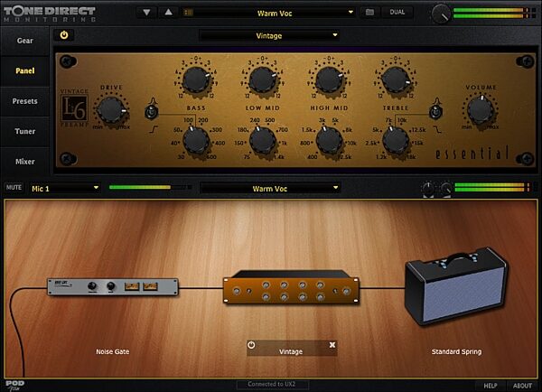Image resolution: width=542 pixels, height=392 pixels.
Task: Click the Standard Spring label
Action: coord(456,351)
